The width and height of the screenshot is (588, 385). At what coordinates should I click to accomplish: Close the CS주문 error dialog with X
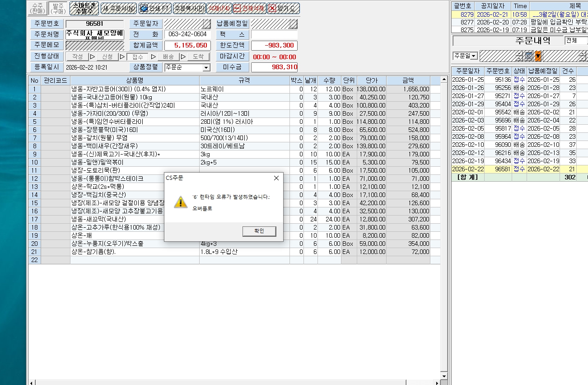coord(276,178)
